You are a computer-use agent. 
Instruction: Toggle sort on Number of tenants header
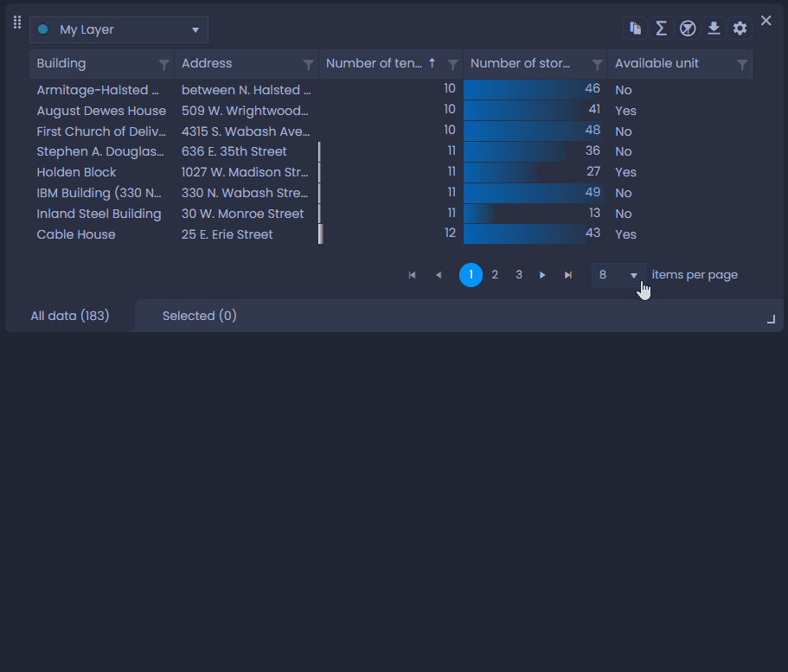click(x=374, y=63)
